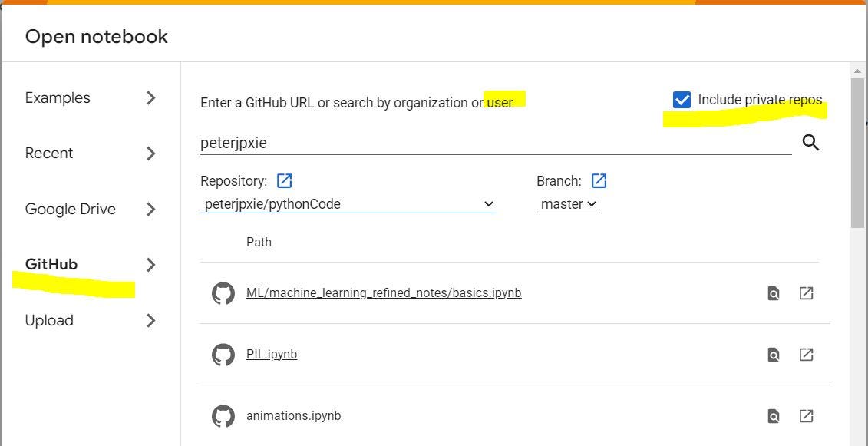Open the PIL.ipynb notebook link

(272, 354)
